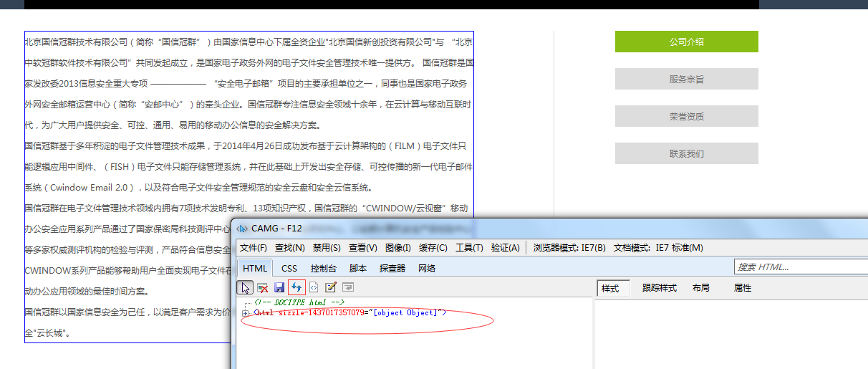868x369 pixels.
Task: Activate the select element by click tool
Action: pos(246,287)
